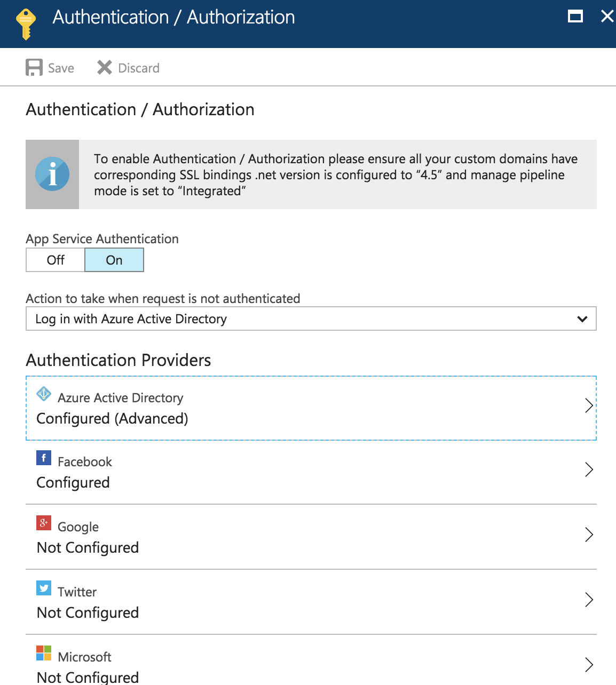The width and height of the screenshot is (616, 685).
Task: Open the unauthenticated request action dropdown
Action: (x=311, y=318)
